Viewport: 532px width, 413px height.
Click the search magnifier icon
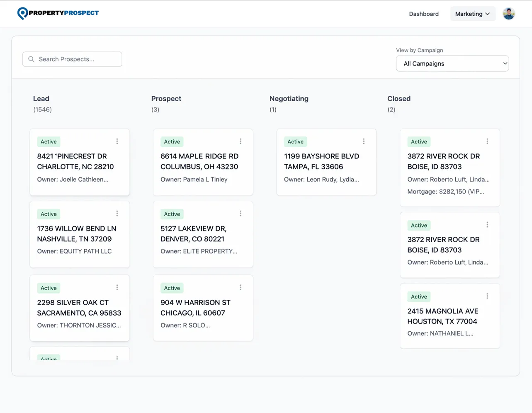pos(31,59)
